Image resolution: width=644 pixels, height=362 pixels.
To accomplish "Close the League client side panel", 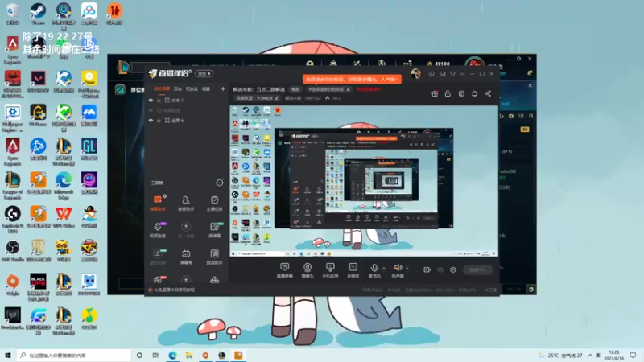I will [x=530, y=86].
